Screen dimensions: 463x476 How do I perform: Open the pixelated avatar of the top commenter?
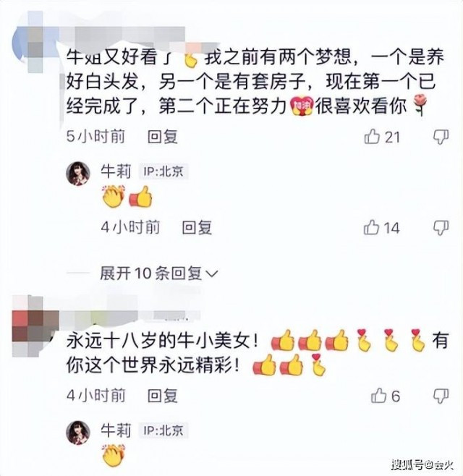coord(35,43)
